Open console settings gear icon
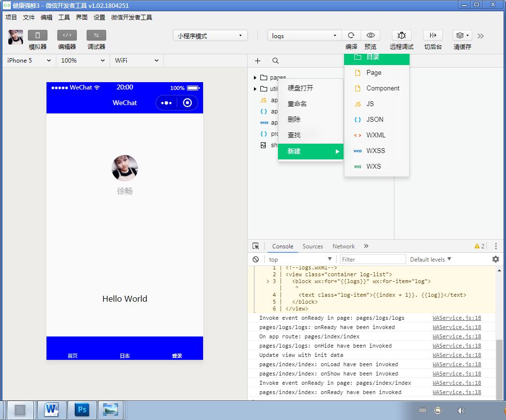The image size is (506, 420). tap(496, 259)
